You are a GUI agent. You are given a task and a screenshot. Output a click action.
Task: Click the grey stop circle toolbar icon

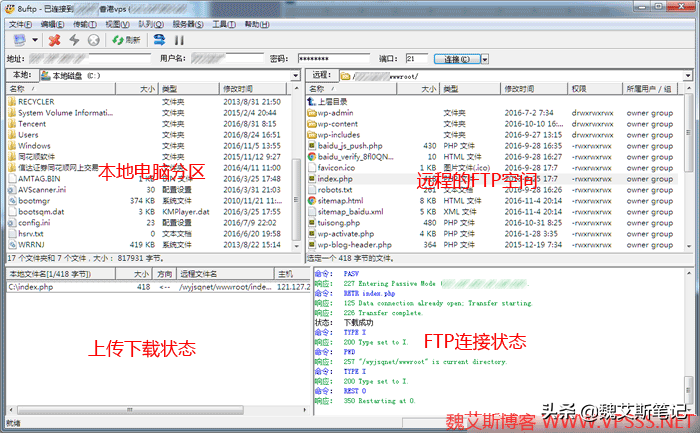tap(93, 40)
